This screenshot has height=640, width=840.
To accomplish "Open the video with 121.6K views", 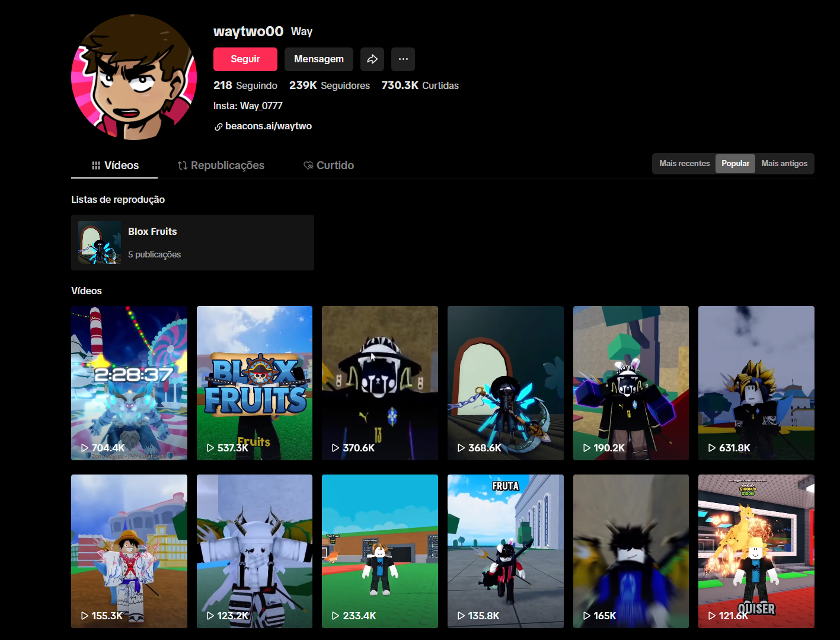I will click(x=756, y=551).
